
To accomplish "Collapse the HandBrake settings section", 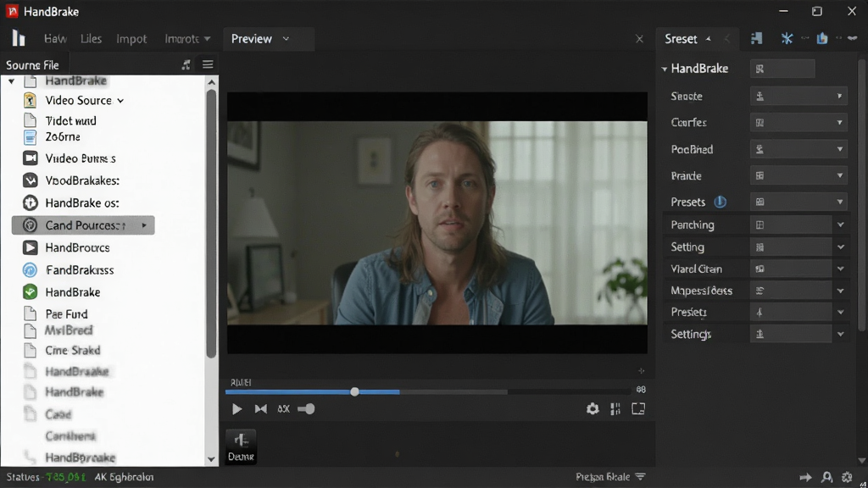I will coord(664,69).
